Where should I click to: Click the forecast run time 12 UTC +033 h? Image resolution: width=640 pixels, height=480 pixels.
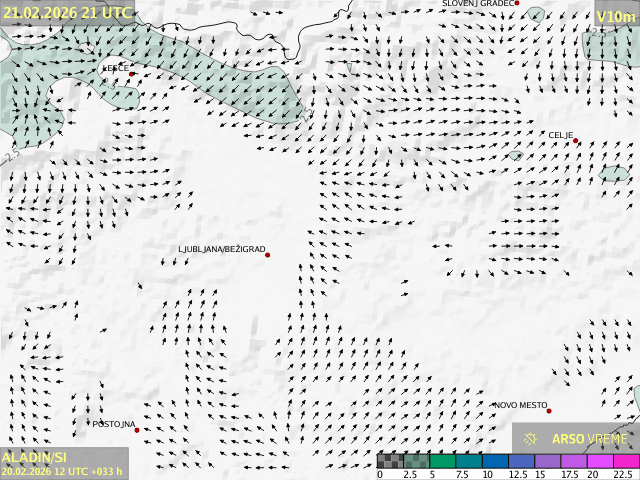point(62,471)
